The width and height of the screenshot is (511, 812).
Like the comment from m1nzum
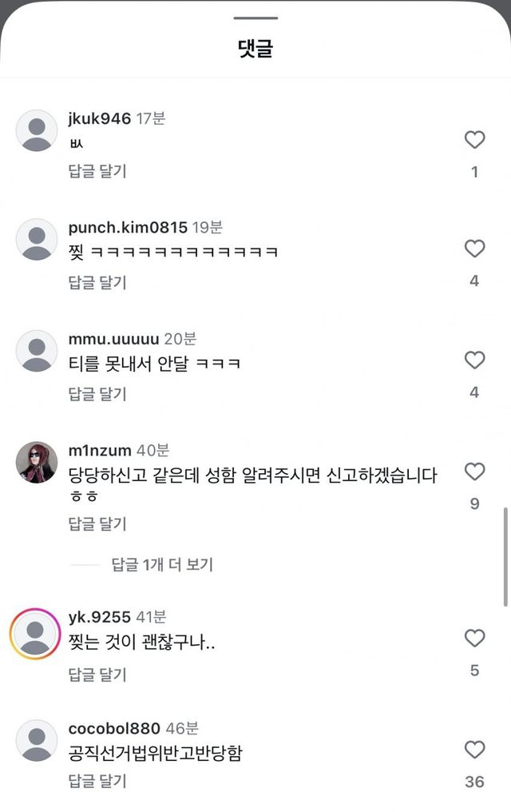474,472
